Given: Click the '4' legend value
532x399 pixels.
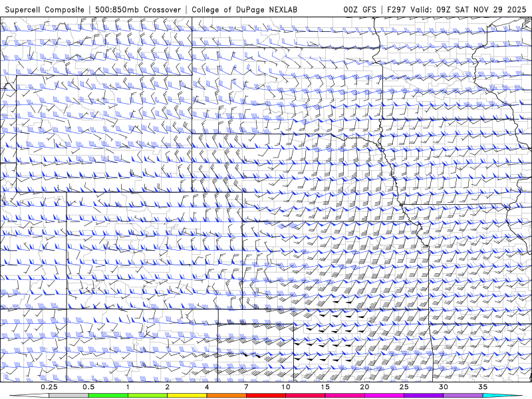Looking at the screenshot, I should [x=207, y=387].
